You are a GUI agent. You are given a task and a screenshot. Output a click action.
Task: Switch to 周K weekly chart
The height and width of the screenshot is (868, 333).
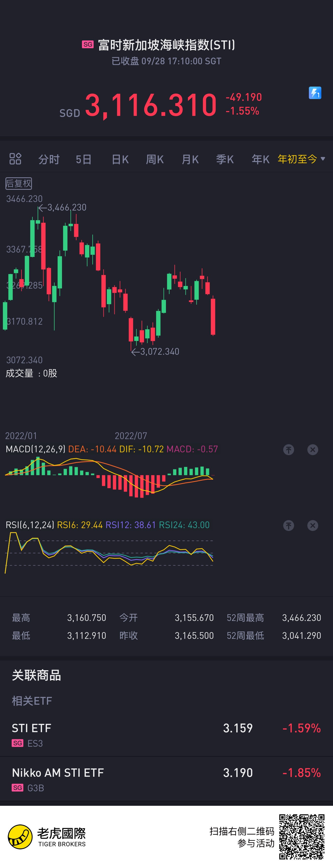pos(155,159)
